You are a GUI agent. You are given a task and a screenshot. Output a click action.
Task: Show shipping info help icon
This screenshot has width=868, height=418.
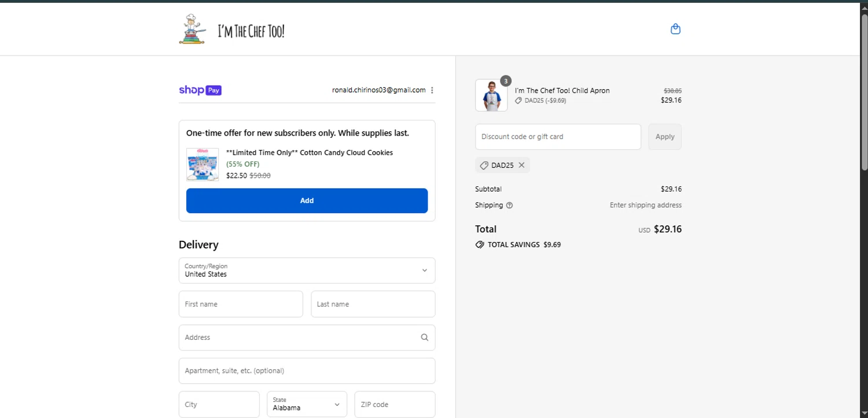tap(509, 205)
